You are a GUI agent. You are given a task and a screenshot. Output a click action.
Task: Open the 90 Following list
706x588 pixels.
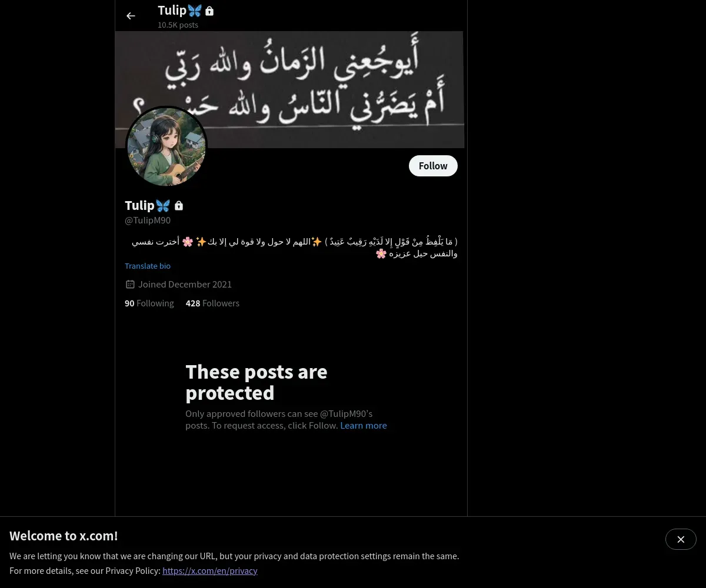[x=149, y=303]
